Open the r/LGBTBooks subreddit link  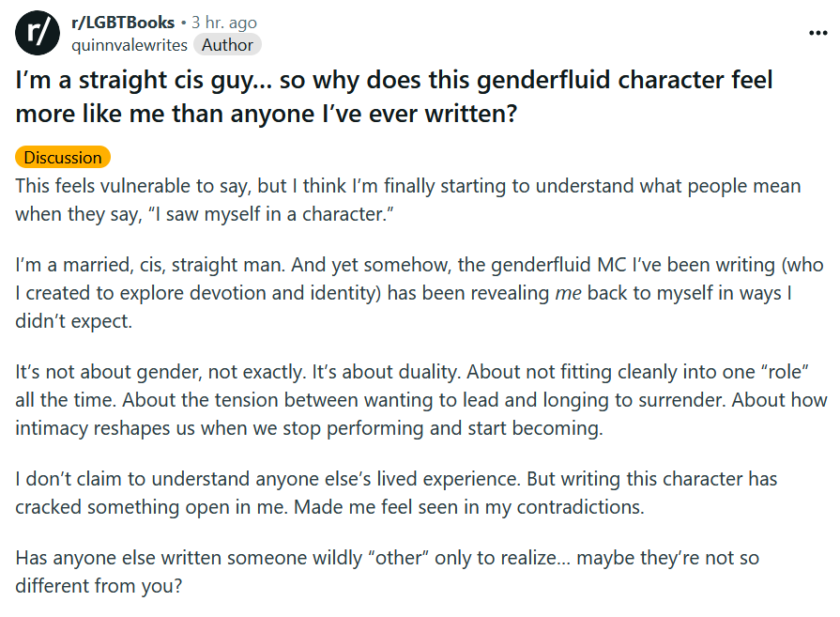(123, 22)
